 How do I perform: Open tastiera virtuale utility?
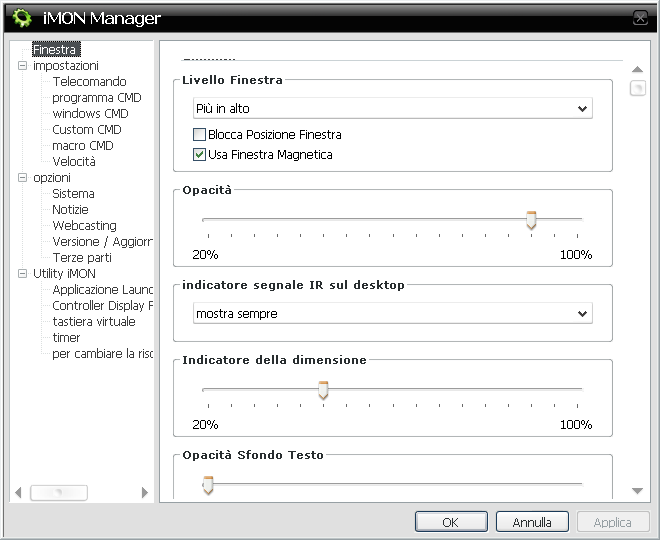click(94, 322)
